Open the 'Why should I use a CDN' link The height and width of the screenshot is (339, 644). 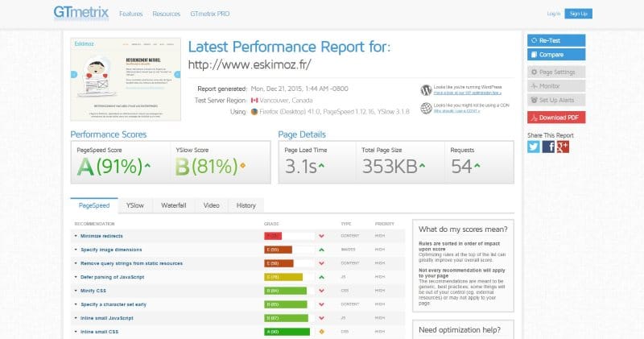tap(456, 111)
